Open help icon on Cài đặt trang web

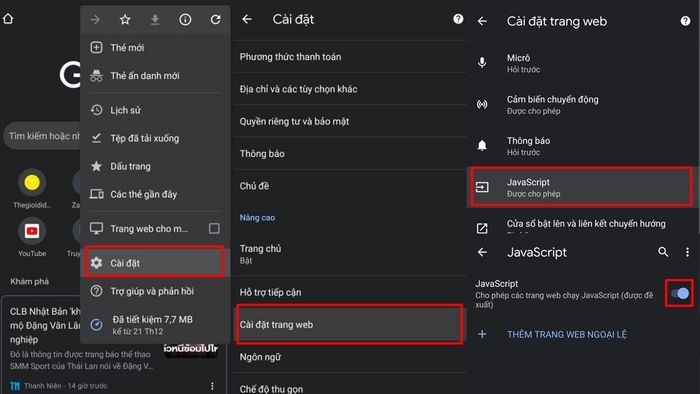pyautogui.click(x=685, y=21)
